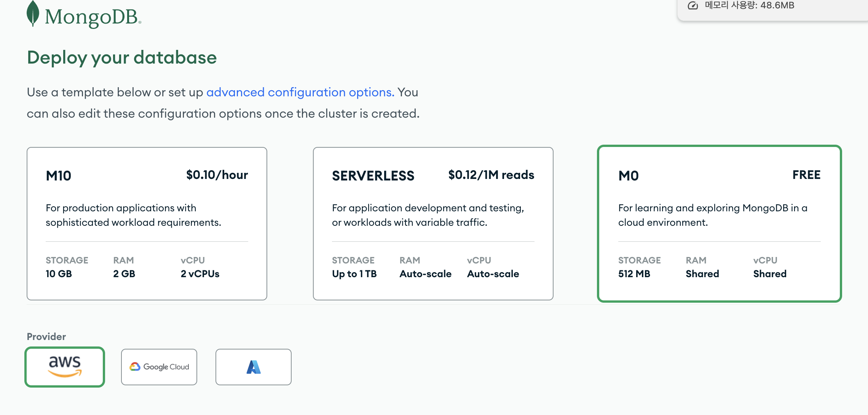Click the Serverless Up to 1 TB storage
The width and height of the screenshot is (868, 415).
tap(354, 274)
